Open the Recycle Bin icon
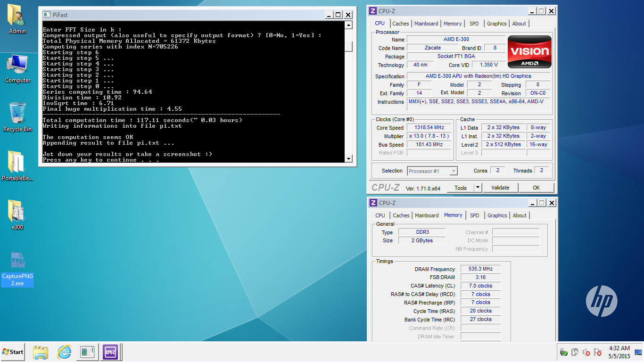The height and width of the screenshot is (362, 644). click(17, 117)
